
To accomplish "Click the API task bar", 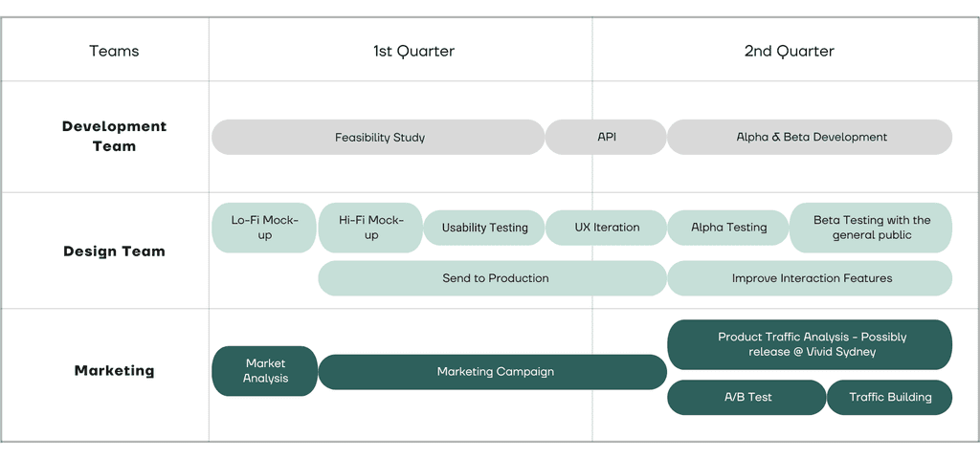I will click(606, 137).
